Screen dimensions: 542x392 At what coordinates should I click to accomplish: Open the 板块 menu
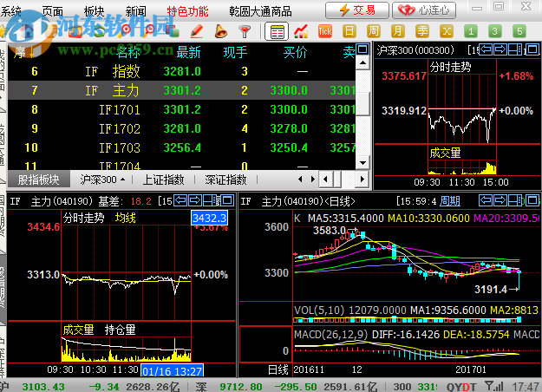[94, 11]
